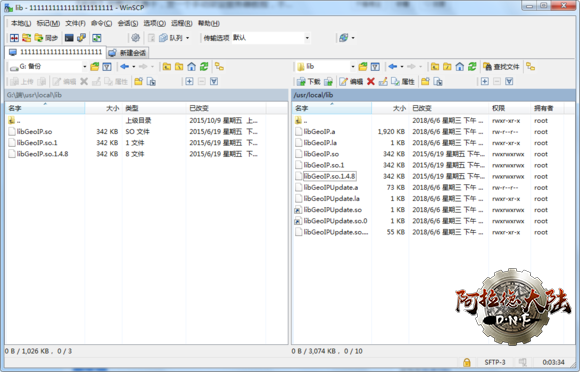Open the 远程(R) menu
This screenshot has height=372, width=580.
(x=181, y=23)
